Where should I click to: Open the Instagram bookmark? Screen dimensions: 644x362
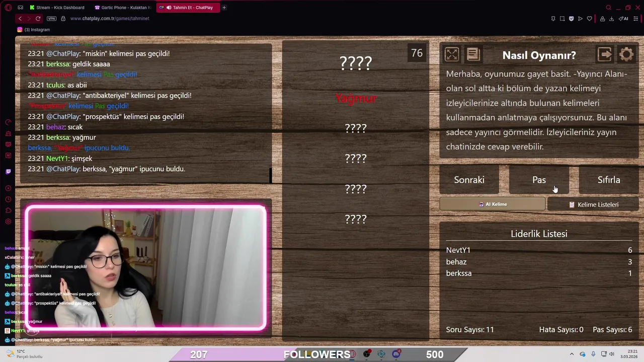(34, 30)
